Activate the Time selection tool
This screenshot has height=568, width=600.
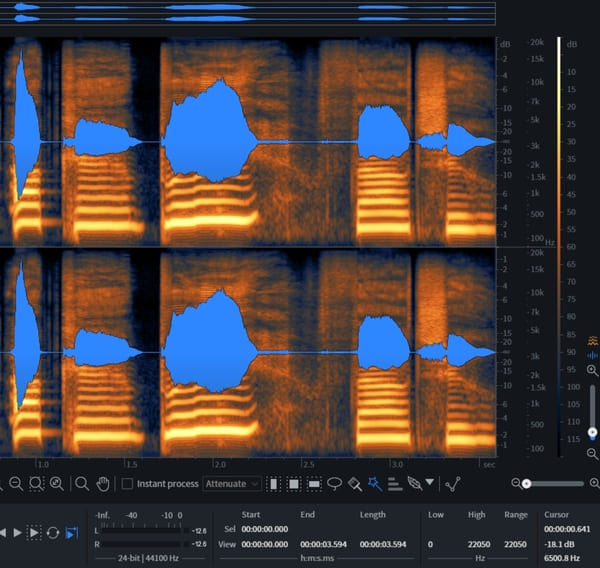pos(274,484)
